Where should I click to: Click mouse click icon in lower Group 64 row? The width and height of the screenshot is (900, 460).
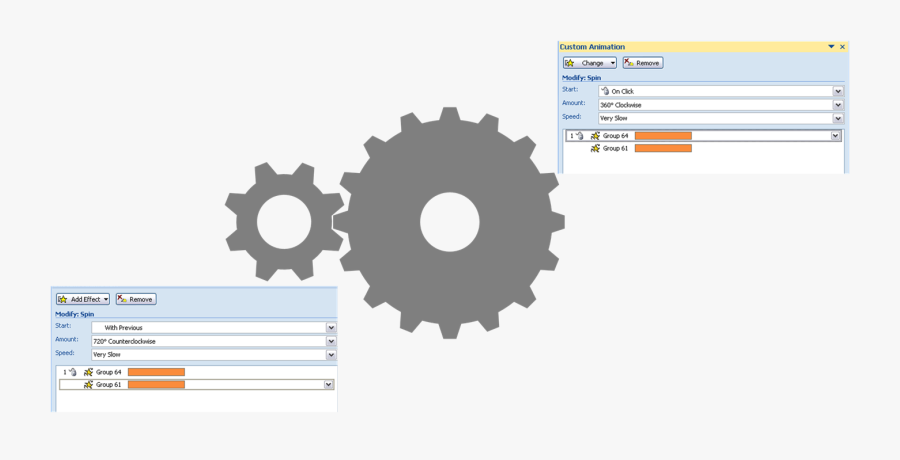click(x=72, y=372)
